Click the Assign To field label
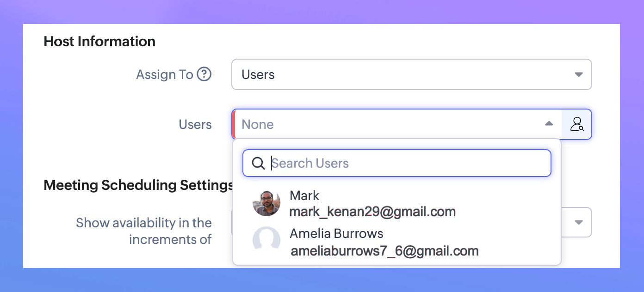The width and height of the screenshot is (644, 292). [164, 74]
